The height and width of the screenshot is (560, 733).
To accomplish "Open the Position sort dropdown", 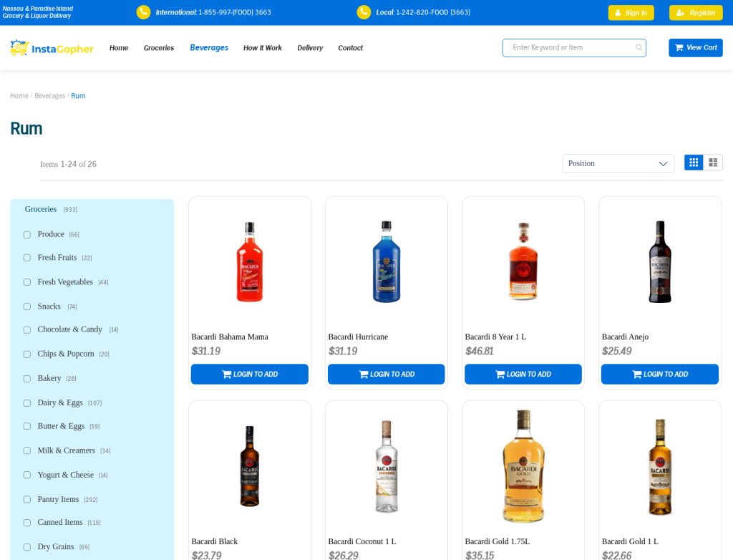I will (x=618, y=163).
